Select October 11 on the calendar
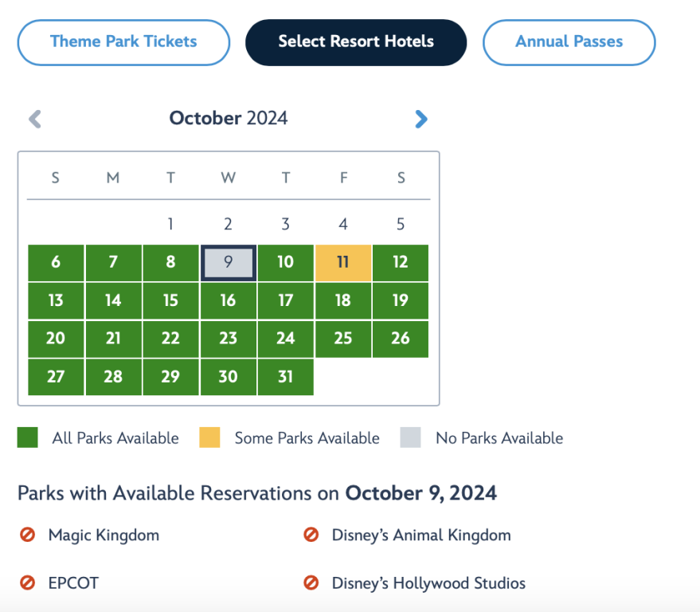This screenshot has width=700, height=612. (342, 263)
